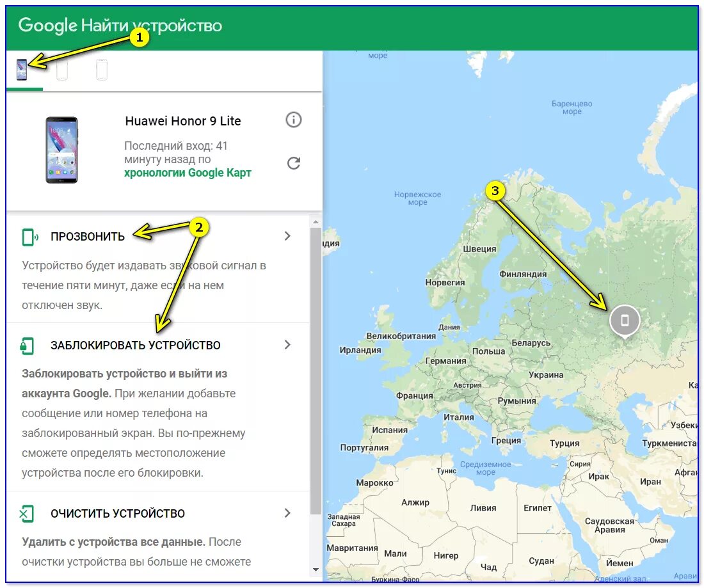The width and height of the screenshot is (704, 588).
Task: Click the lock icon for ЗАБЛОКИРОВАТЬ УСТРОЙСТВО
Action: coord(27,346)
